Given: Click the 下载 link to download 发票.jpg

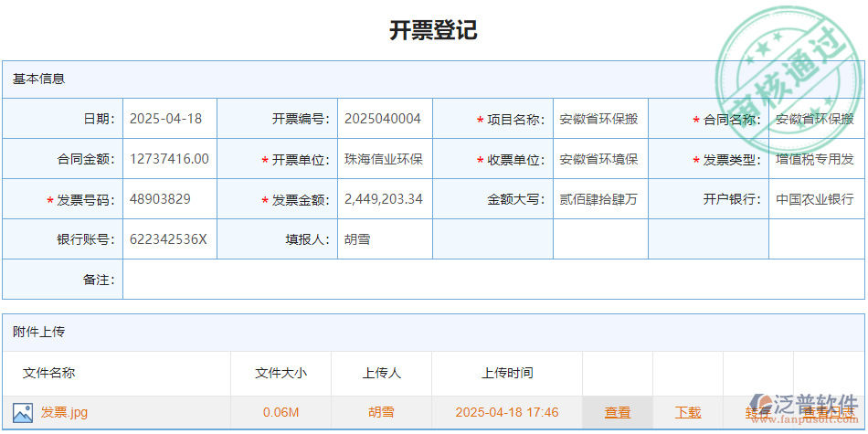Looking at the screenshot, I should (x=688, y=412).
